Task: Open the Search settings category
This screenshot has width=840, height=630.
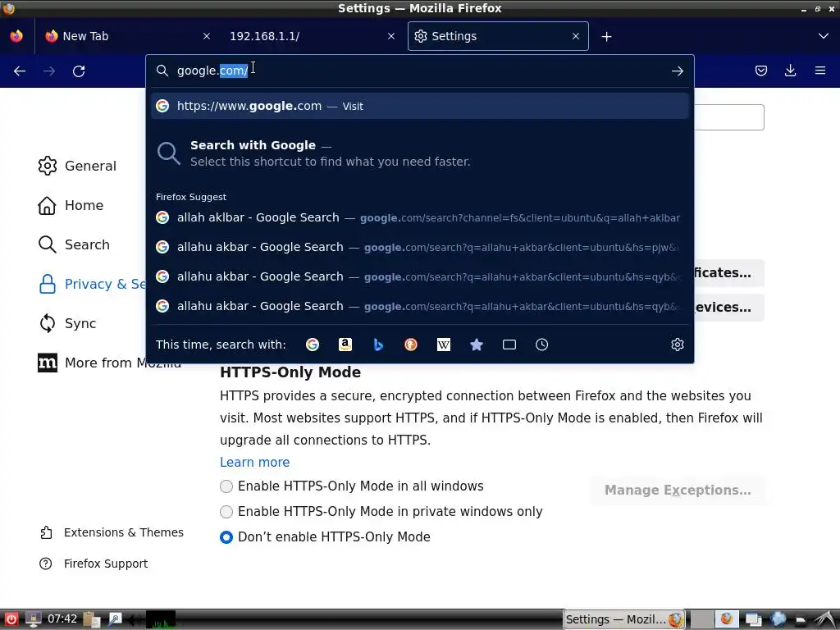Action: [x=74, y=244]
